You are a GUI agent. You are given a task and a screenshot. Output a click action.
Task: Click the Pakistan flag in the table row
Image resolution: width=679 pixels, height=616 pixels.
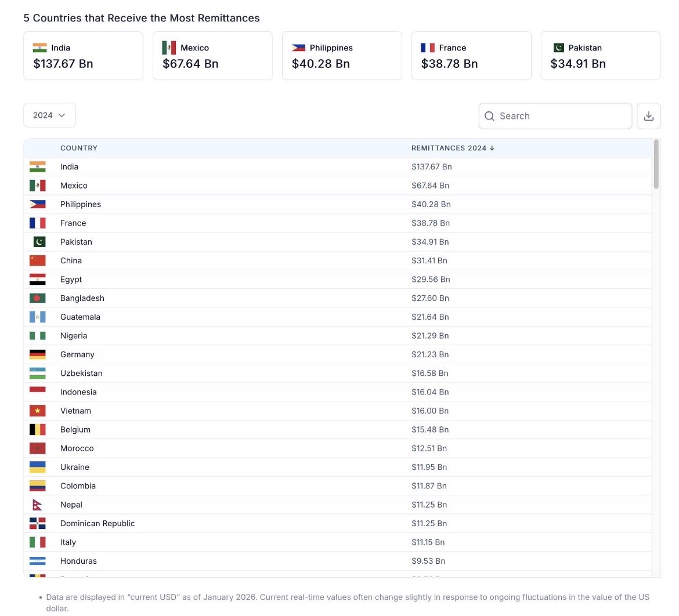[x=39, y=241]
